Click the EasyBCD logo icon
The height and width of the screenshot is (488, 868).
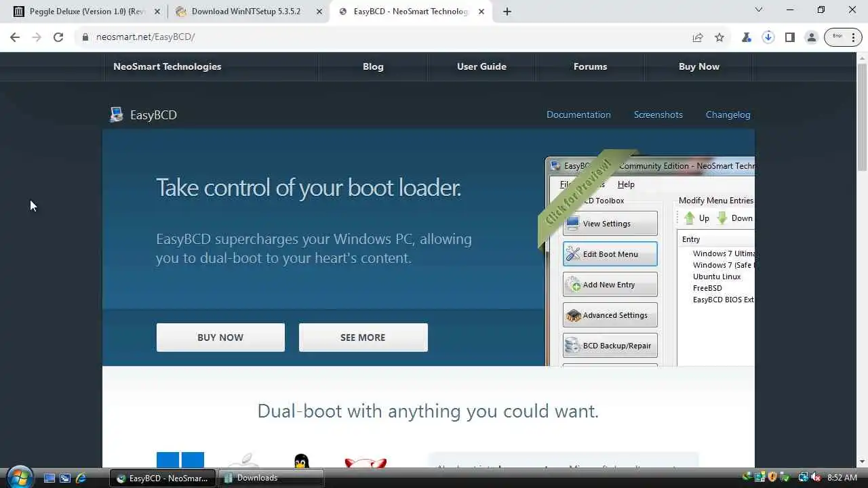pyautogui.click(x=117, y=115)
